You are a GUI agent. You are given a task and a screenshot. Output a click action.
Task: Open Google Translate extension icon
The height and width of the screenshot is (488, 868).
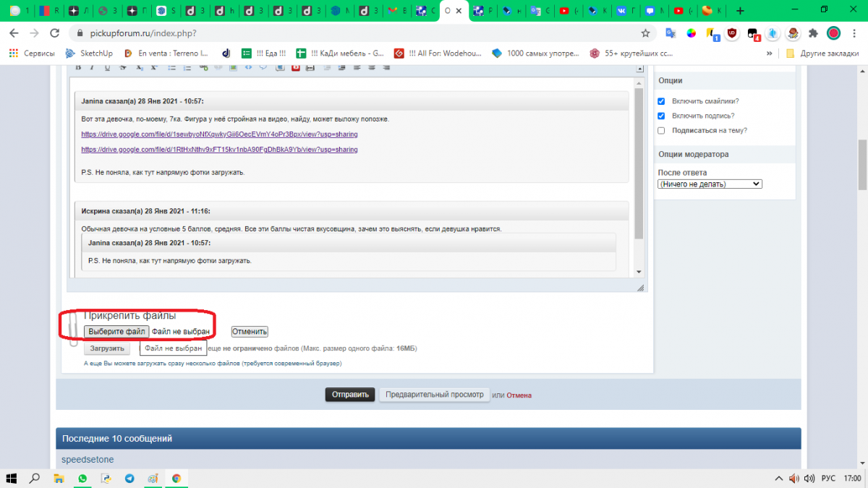coord(671,33)
